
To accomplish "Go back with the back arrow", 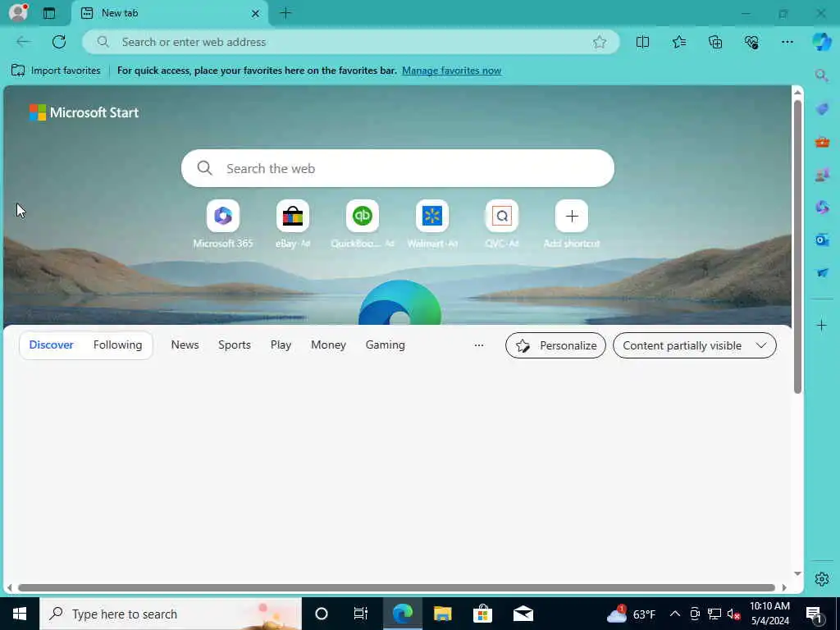I will point(23,42).
